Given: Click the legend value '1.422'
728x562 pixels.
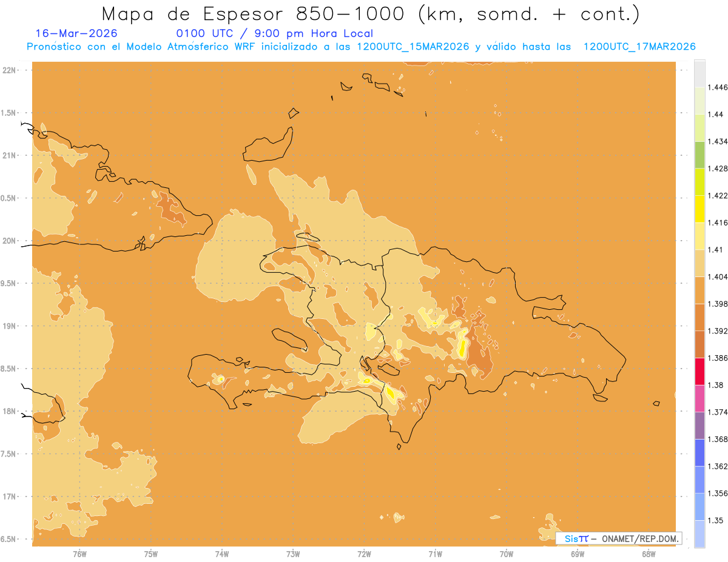Looking at the screenshot, I should click(x=718, y=195).
